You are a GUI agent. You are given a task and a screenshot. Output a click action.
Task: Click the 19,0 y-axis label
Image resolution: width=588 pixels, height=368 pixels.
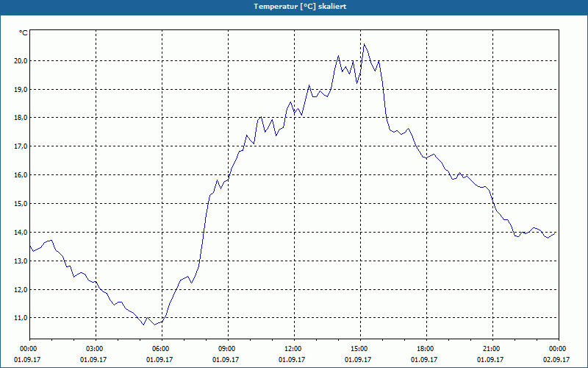pos(21,89)
